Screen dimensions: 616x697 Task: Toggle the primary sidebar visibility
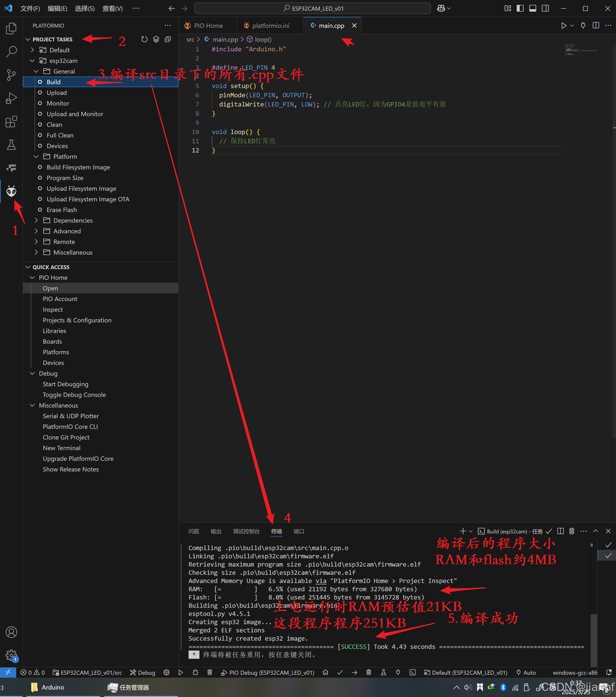tap(520, 8)
